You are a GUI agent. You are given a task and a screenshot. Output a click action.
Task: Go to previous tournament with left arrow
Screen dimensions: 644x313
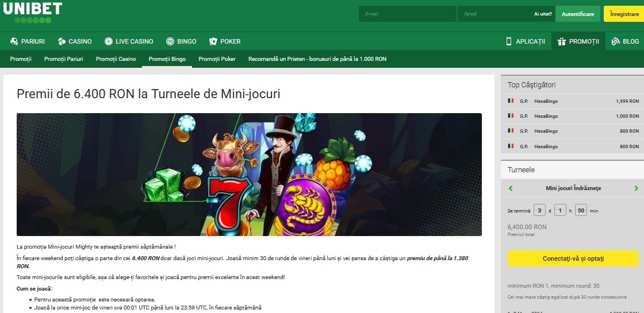tap(511, 188)
